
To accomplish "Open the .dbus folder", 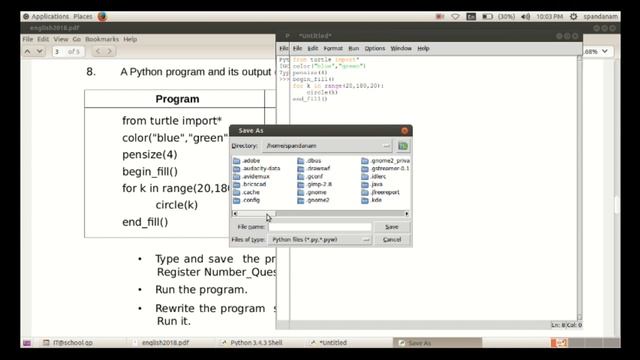I will [x=309, y=161].
